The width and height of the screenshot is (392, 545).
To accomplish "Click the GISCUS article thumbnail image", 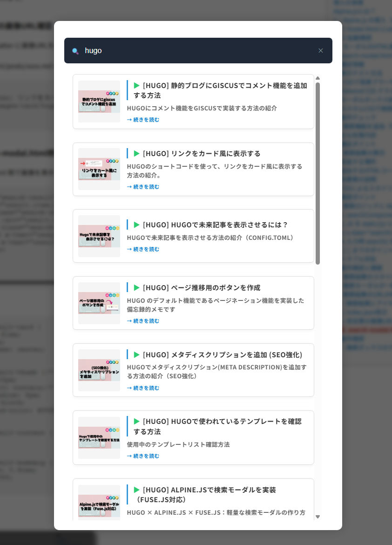I will [x=99, y=102].
